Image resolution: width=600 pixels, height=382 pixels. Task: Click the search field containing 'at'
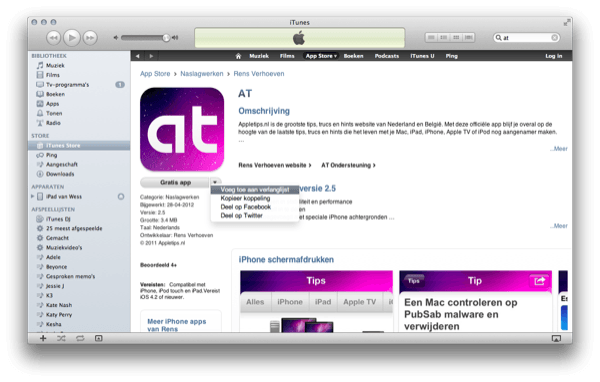(527, 38)
